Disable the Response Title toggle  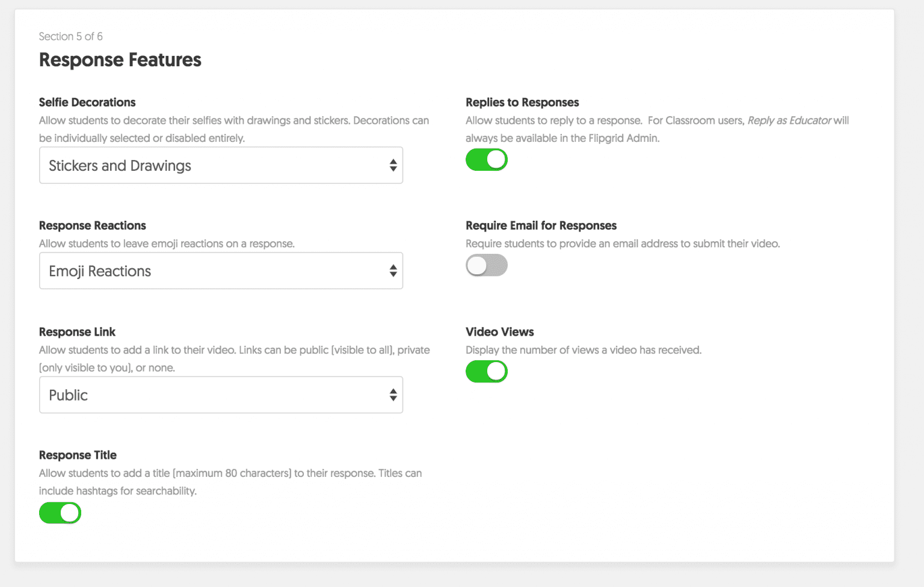point(60,512)
